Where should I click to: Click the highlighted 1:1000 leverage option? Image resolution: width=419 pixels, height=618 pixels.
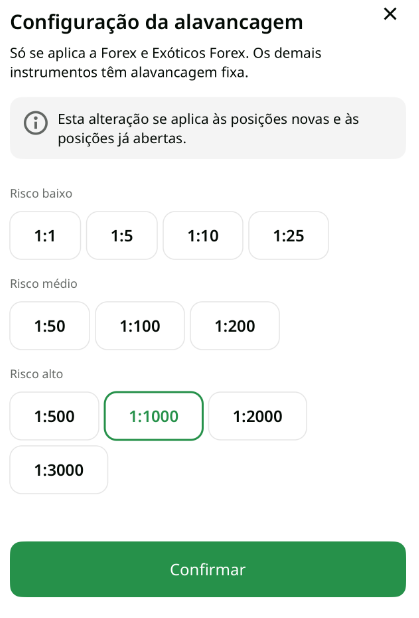click(154, 416)
